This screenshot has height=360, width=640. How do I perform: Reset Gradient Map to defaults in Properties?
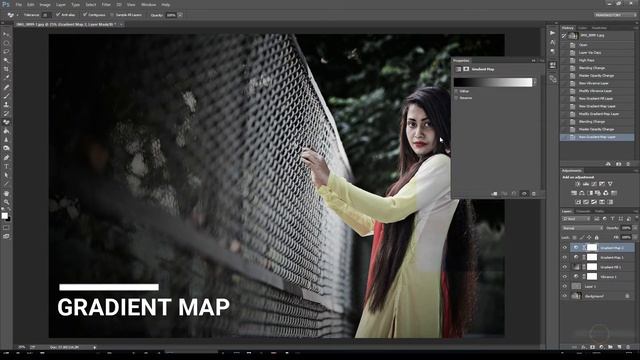click(x=514, y=194)
